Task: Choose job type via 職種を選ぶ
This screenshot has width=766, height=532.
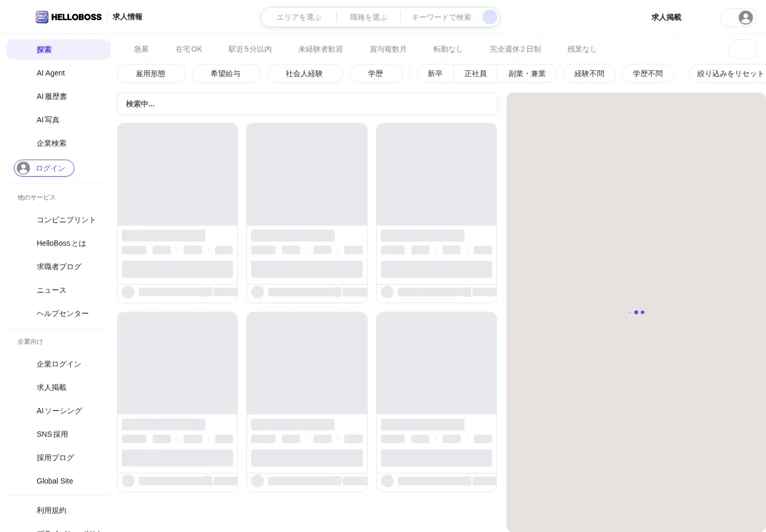Action: (369, 17)
